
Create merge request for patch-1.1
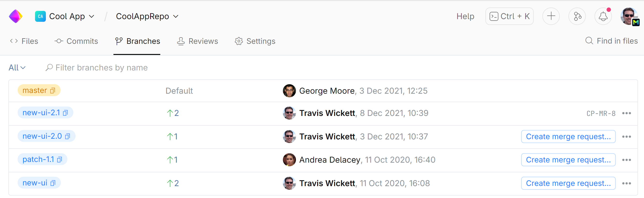pyautogui.click(x=568, y=160)
